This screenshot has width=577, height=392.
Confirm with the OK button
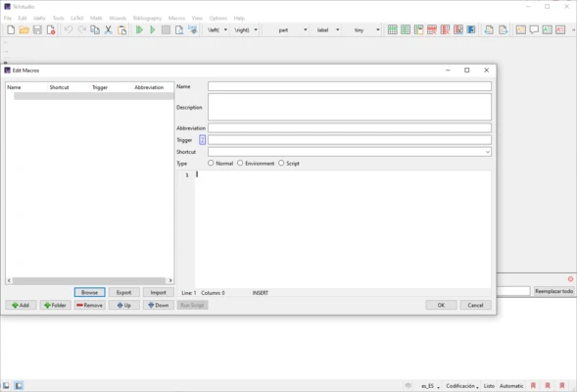coord(441,305)
